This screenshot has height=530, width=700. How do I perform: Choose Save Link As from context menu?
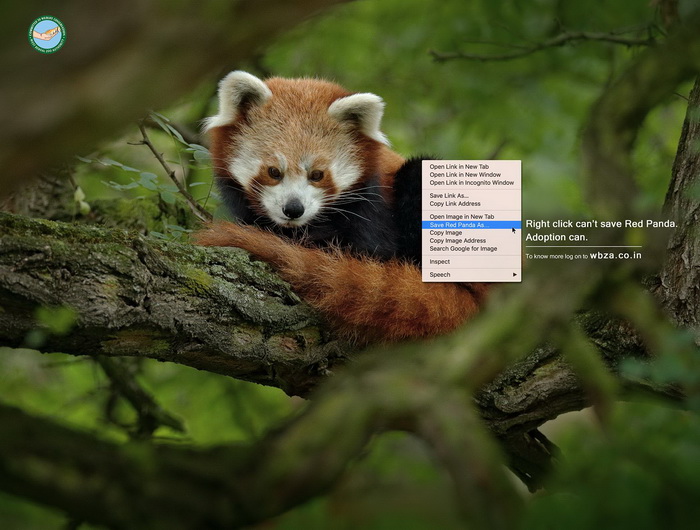click(x=449, y=196)
